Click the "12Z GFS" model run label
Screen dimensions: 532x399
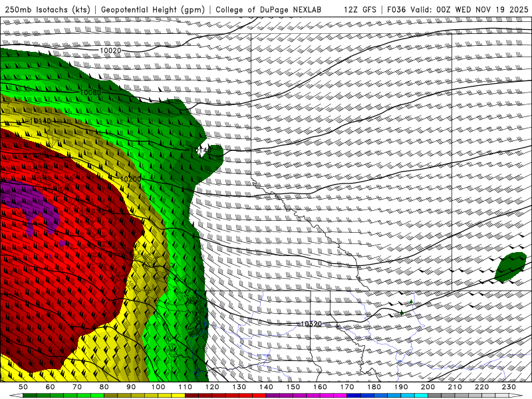tap(360, 10)
